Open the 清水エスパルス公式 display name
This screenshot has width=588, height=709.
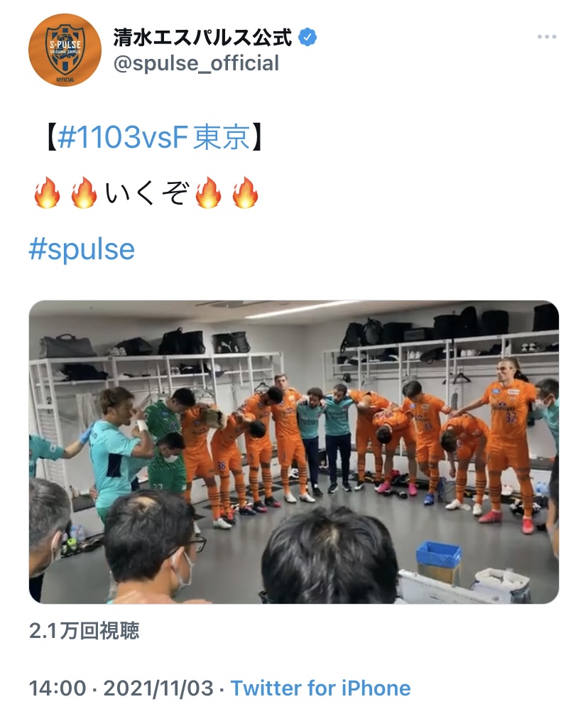202,37
